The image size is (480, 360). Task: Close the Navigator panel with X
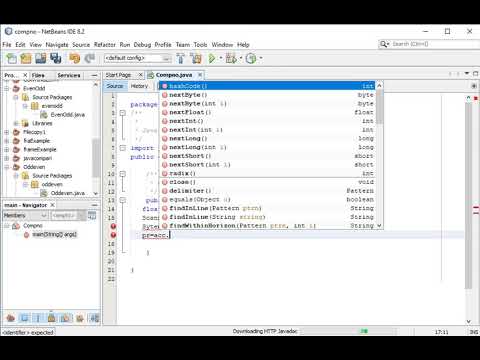coord(52,205)
